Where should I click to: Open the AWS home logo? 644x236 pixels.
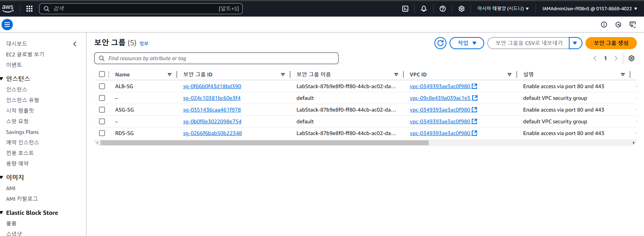tap(8, 8)
